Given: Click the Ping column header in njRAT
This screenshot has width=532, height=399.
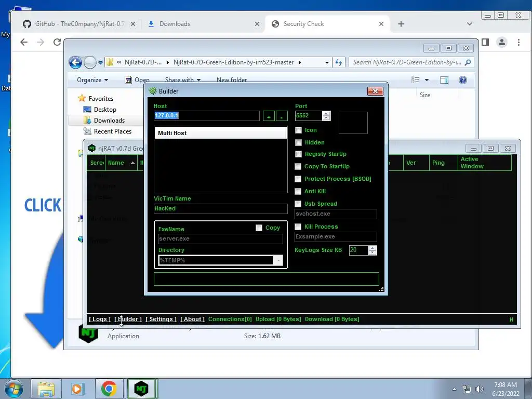Looking at the screenshot, I should tap(443, 163).
